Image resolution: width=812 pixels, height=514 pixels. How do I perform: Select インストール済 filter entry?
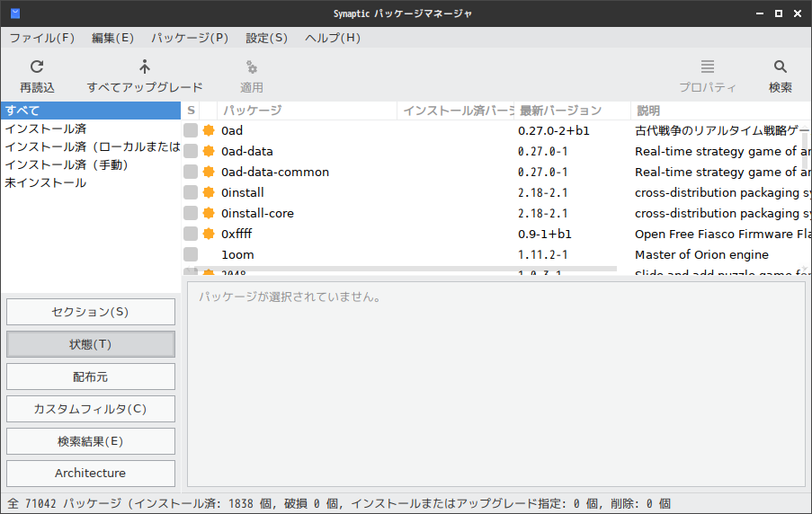tap(91, 128)
